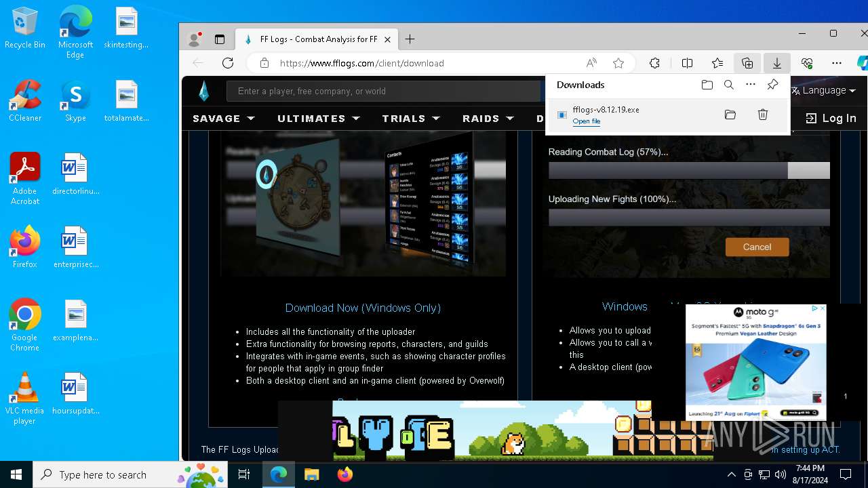Launch Microsoft Edge desktop shortcut
The image size is (868, 488).
pyautogui.click(x=75, y=33)
